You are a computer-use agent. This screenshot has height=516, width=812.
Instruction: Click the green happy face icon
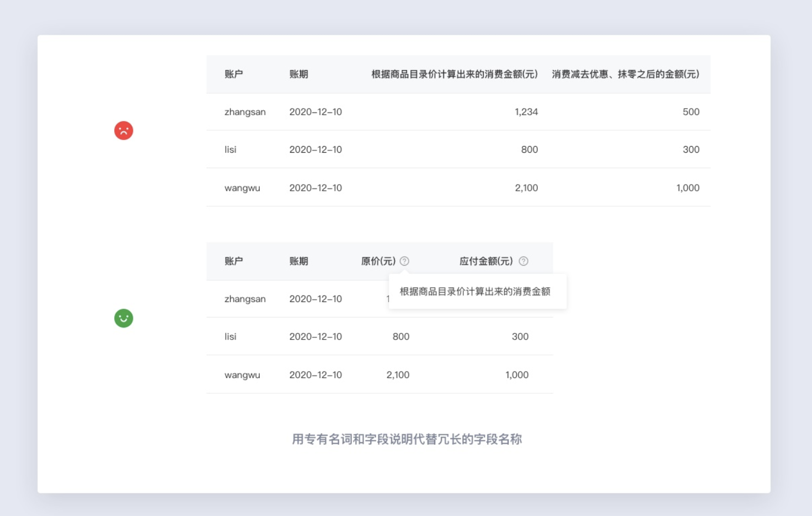[124, 318]
